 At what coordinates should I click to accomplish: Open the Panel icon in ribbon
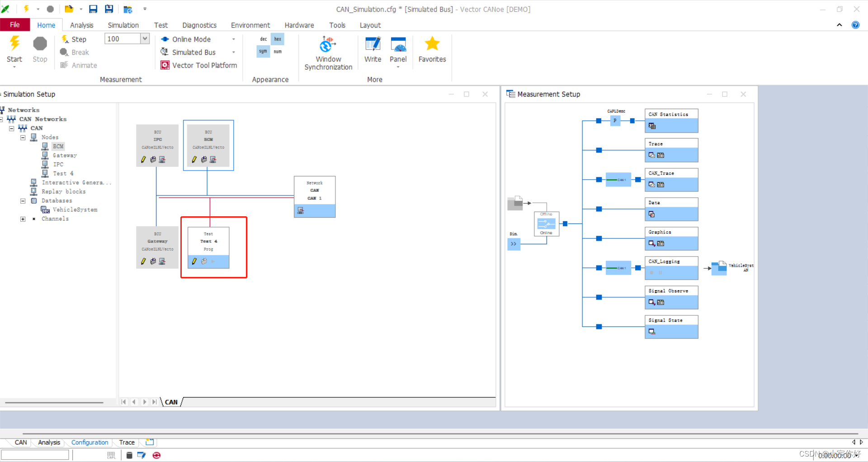pos(398,44)
